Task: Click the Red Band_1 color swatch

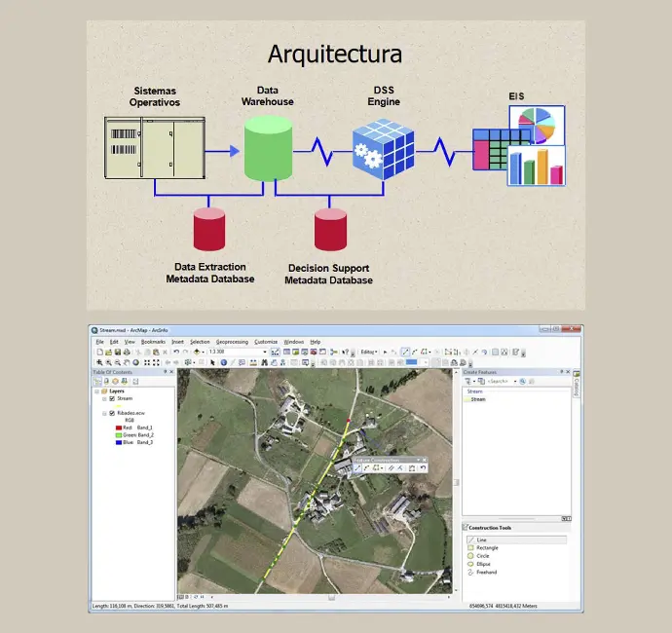Action: (x=116, y=428)
